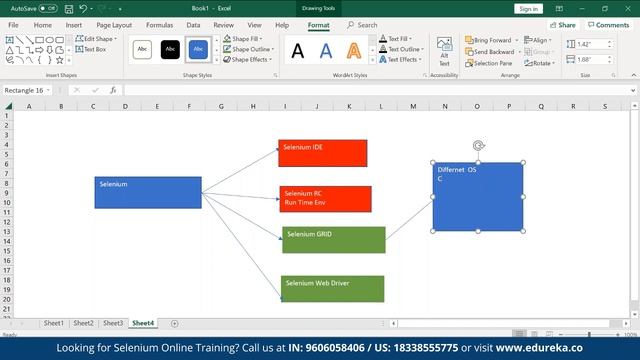Select the star shape in gallery
The height and width of the screenshot is (360, 640).
click(60, 60)
